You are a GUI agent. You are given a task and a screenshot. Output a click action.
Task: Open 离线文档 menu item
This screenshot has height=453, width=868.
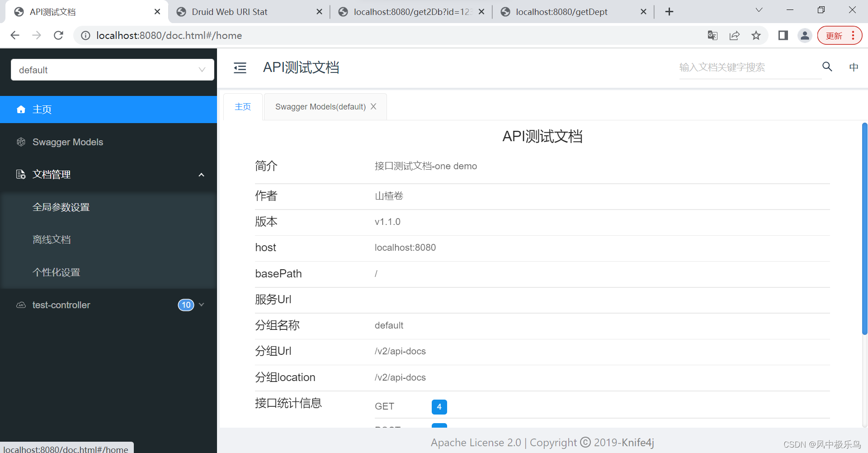[108, 240]
